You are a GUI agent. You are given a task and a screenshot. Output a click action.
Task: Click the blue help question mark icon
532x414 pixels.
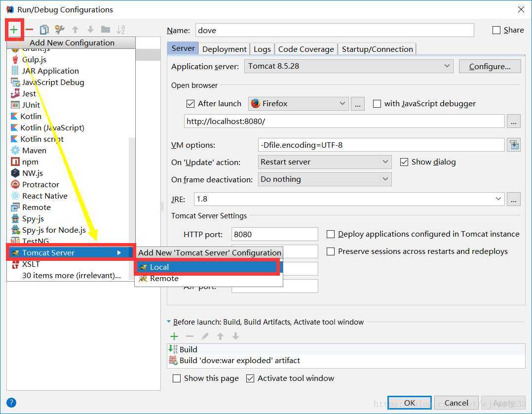11,403
